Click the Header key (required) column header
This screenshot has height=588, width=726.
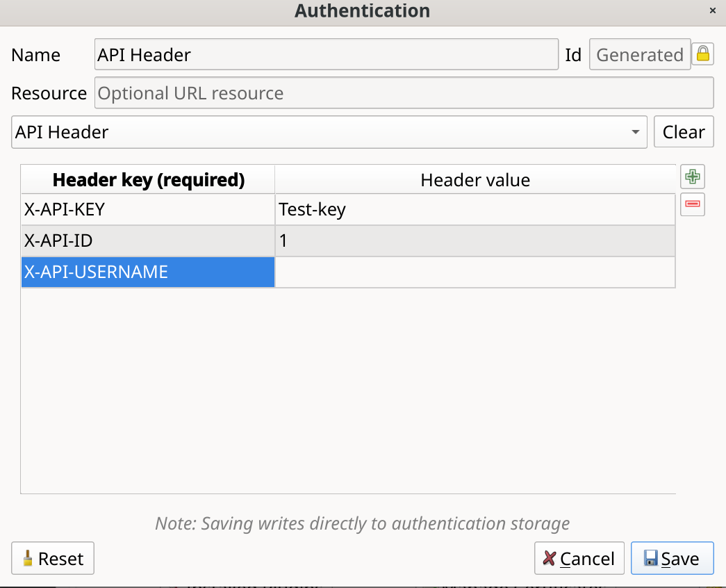click(x=147, y=179)
